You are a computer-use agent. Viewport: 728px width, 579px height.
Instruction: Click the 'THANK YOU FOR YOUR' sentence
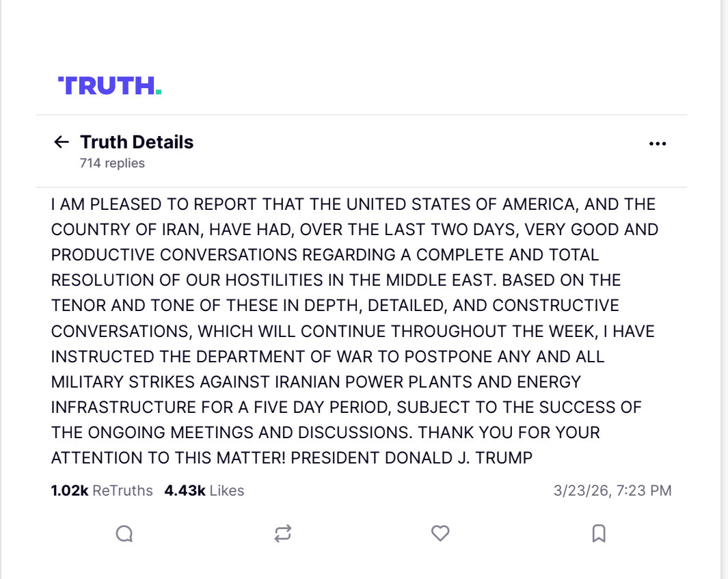[509, 433]
